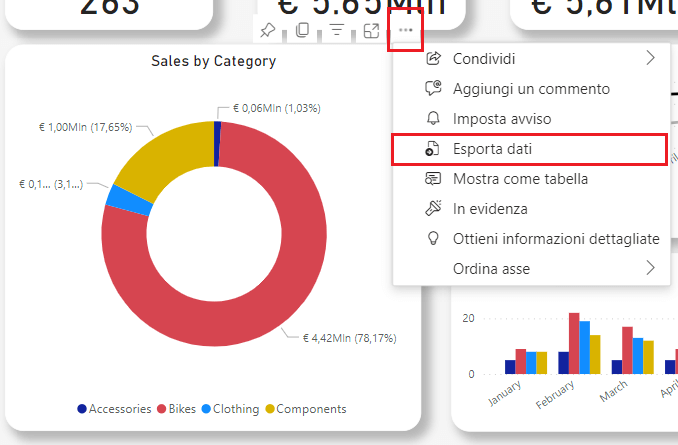Pin the Sales by Category visual
The image size is (678, 445).
(268, 30)
